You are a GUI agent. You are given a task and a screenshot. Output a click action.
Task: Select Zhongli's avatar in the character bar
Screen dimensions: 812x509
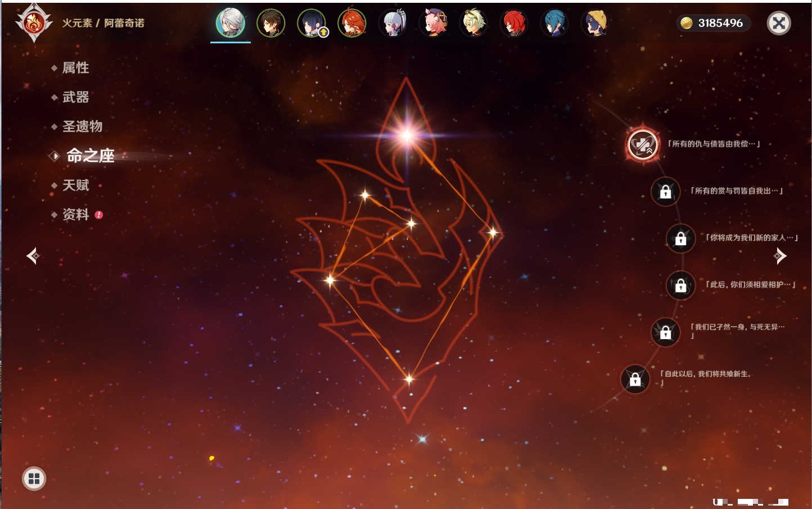click(270, 24)
